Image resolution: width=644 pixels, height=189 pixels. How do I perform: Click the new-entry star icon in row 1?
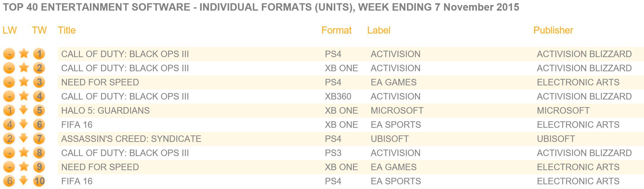[24, 54]
